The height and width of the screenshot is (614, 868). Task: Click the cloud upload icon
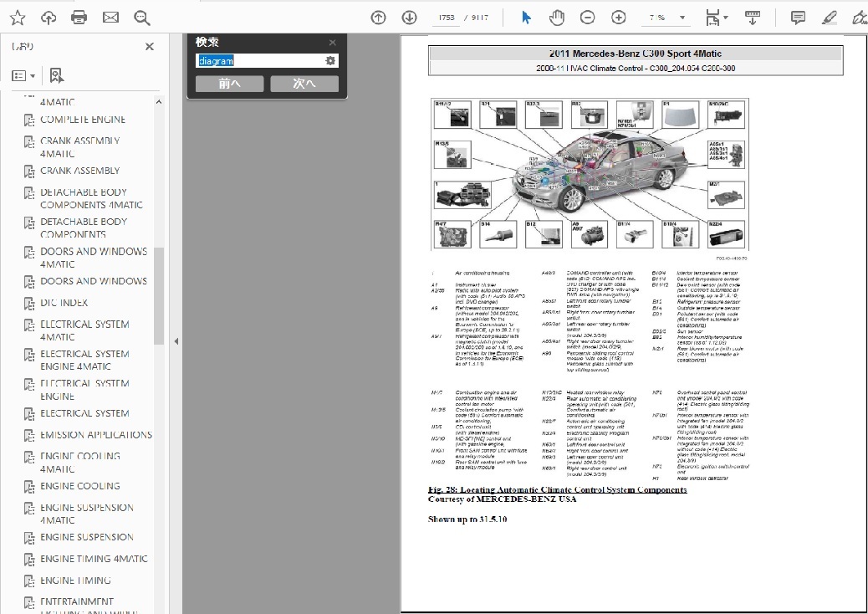(49, 18)
